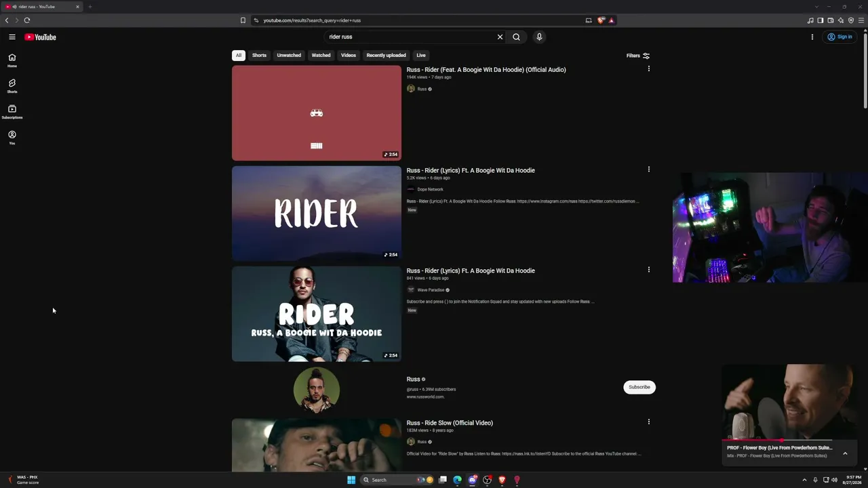
Task: Open the Russ channel name in channel result
Action: 414,380
